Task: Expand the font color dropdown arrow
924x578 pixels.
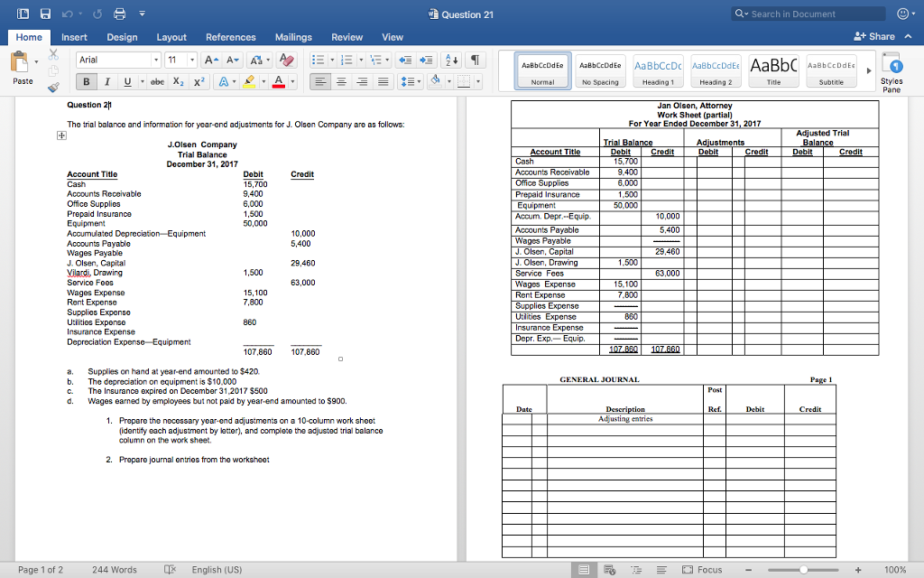Action: click(293, 80)
